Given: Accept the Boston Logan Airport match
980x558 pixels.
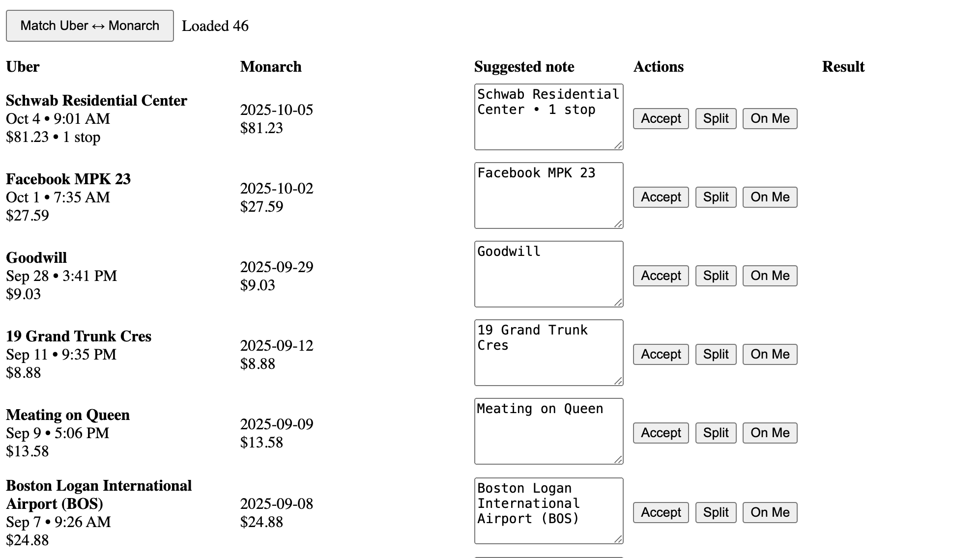Looking at the screenshot, I should tap(661, 513).
